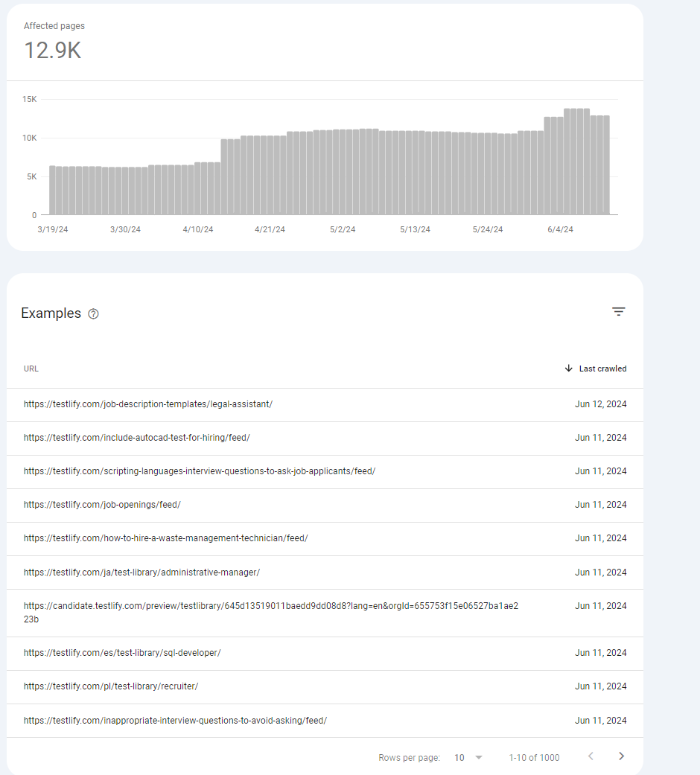Open the legal-assistant job description URL row
Image resolution: width=700 pixels, height=775 pixels.
coord(325,405)
